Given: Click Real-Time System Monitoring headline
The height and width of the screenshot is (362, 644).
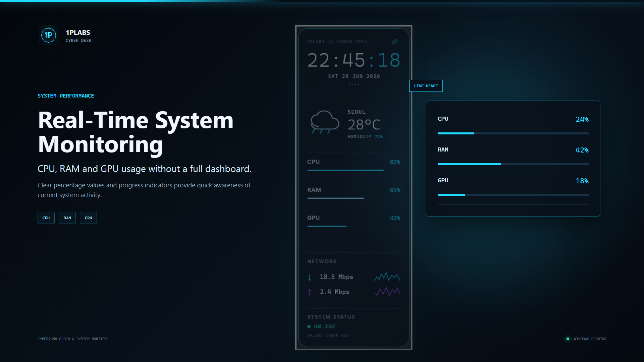Looking at the screenshot, I should [136, 132].
